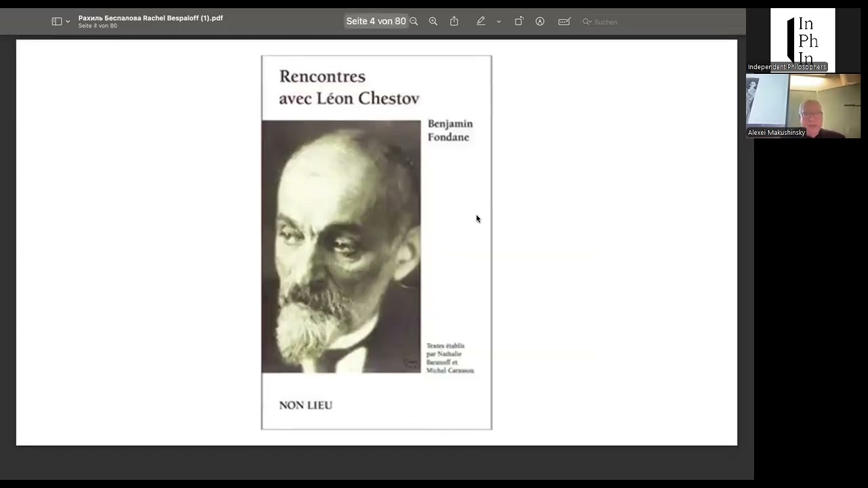Click the 'Independent Philosophers' name label
Screen dimensions: 868x488
787,67
